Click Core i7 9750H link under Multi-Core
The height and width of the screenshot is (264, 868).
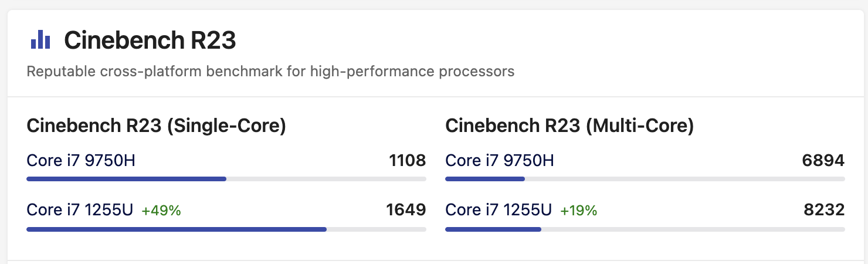click(x=500, y=160)
